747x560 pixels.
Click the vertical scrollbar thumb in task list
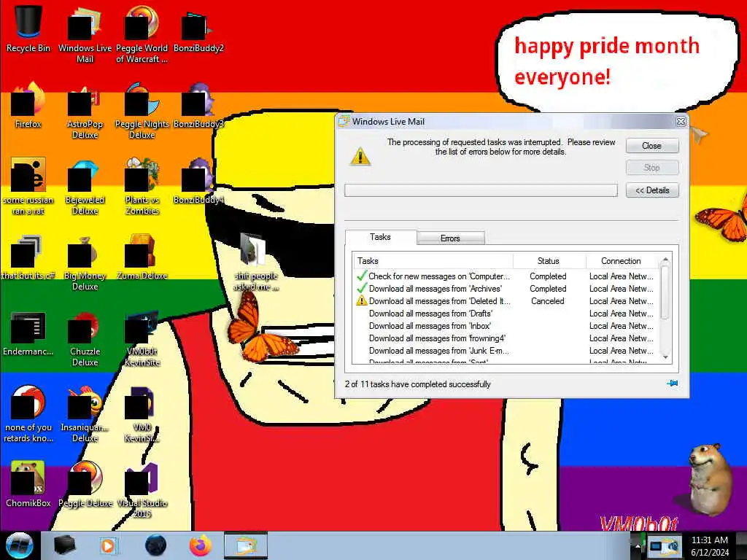pos(665,292)
